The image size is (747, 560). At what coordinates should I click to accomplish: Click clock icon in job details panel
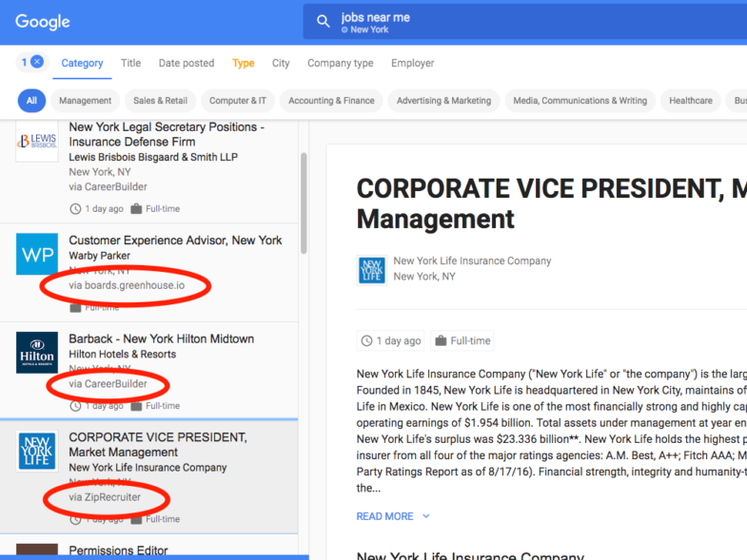[366, 341]
